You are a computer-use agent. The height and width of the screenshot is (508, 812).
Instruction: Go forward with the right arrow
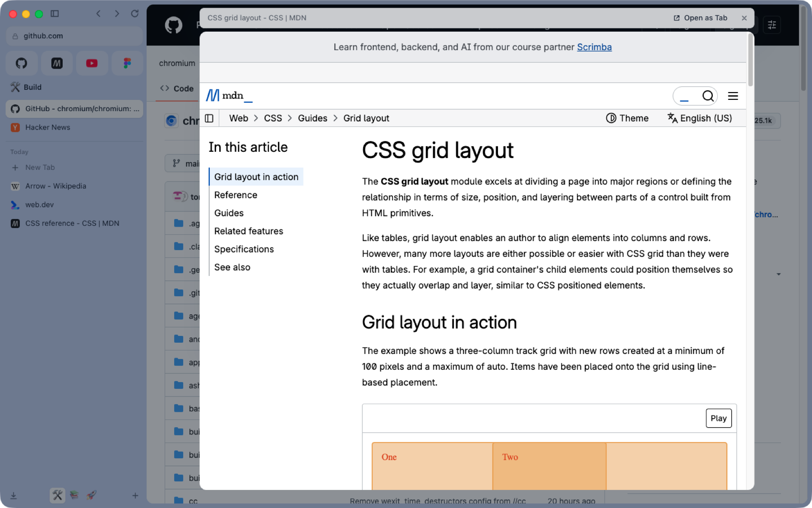click(117, 14)
